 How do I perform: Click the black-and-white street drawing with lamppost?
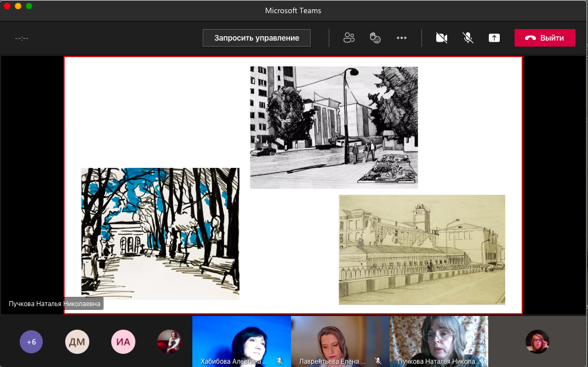334,127
